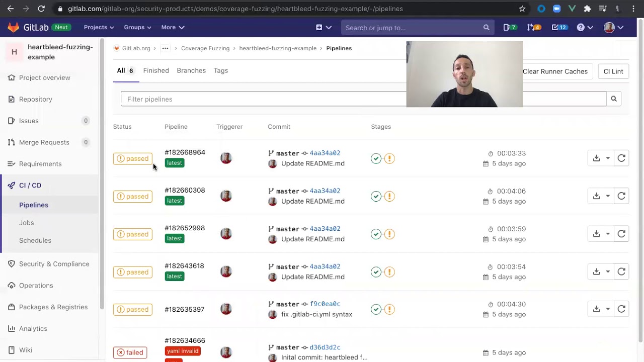Click the page vertical scrollbar
Screen dimensions: 644x362
(x=640, y=181)
